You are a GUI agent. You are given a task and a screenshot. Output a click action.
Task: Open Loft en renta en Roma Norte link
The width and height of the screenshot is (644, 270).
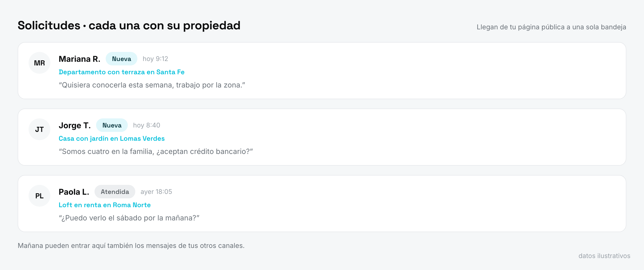pos(105,205)
